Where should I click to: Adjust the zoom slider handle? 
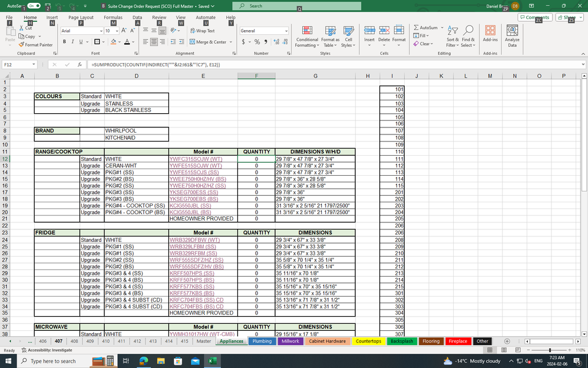pyautogui.click(x=550, y=350)
